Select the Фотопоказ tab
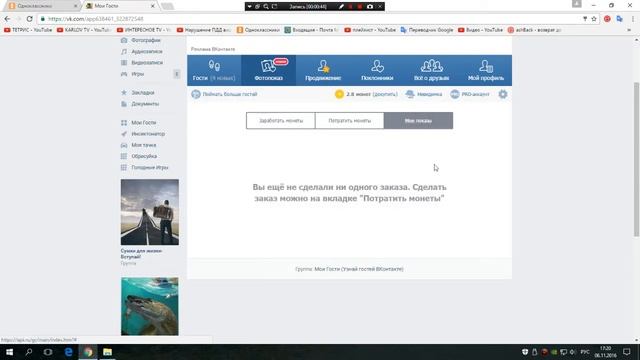The height and width of the screenshot is (360, 640). pos(269,70)
